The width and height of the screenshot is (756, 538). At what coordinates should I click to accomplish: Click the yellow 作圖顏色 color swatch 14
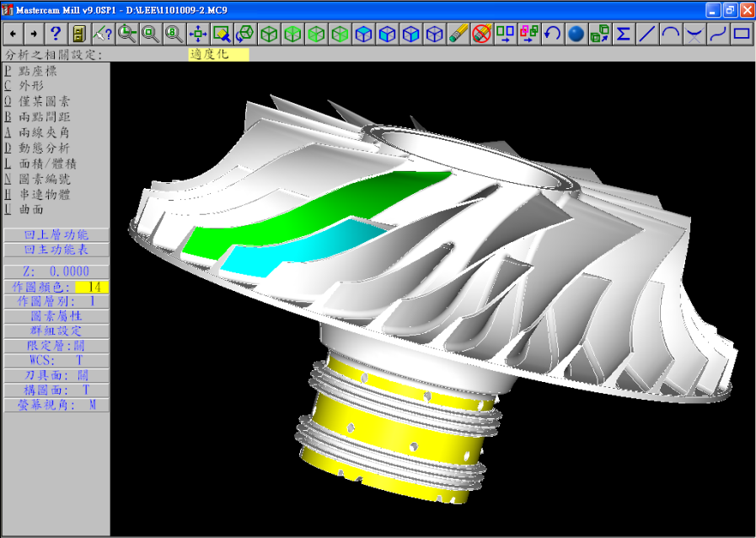(x=92, y=287)
